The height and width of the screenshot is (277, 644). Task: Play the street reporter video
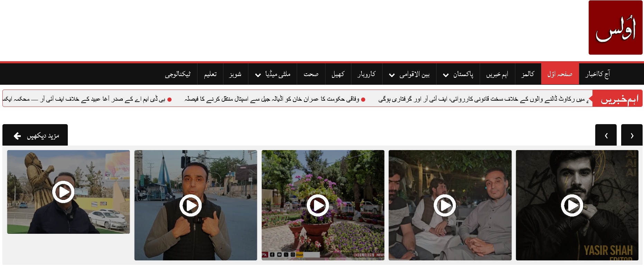[190, 205]
